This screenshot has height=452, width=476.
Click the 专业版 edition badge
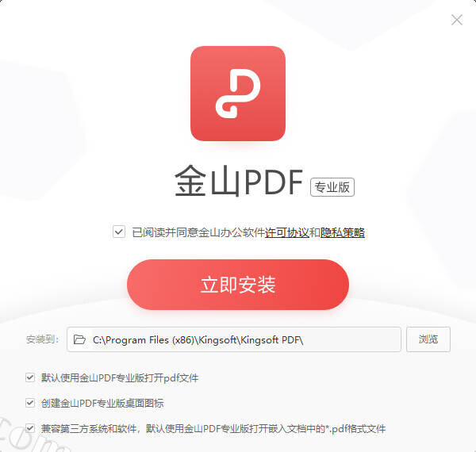click(332, 187)
